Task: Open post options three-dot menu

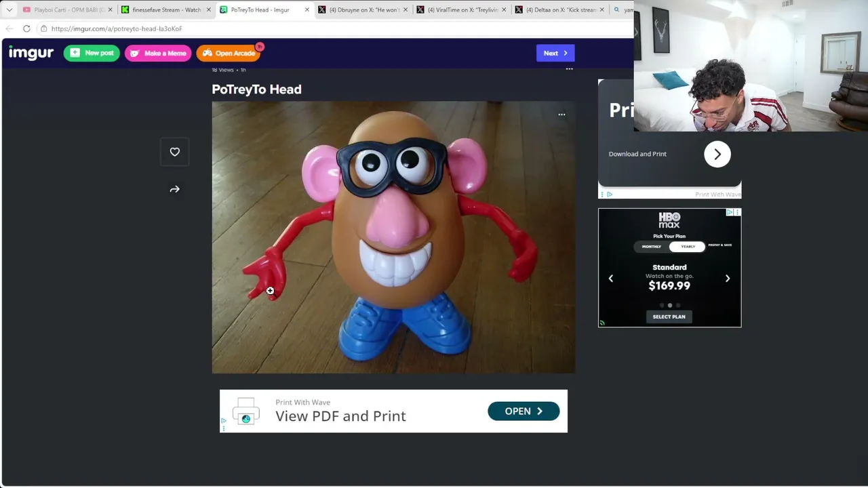Action: (570, 69)
